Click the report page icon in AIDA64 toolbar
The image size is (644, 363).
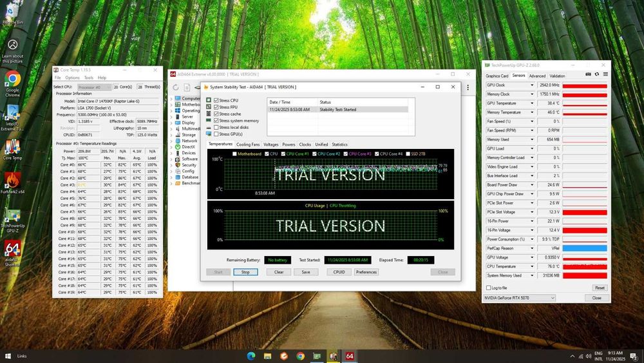point(187,87)
